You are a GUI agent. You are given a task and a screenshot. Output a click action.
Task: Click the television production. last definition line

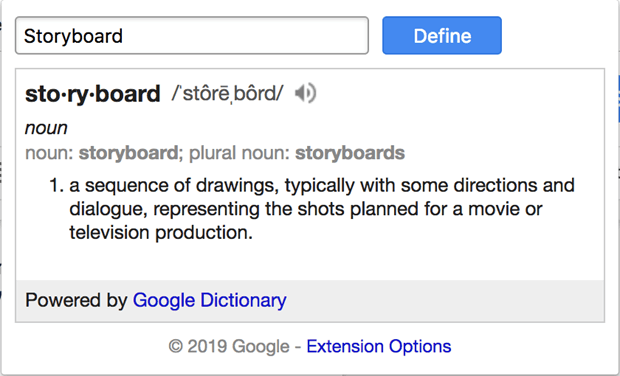161,233
